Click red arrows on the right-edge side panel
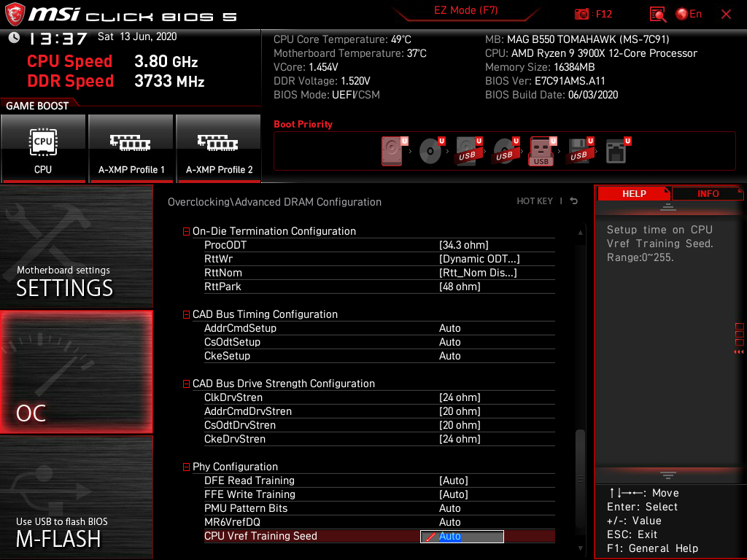Viewport: 747px width, 560px height. click(x=738, y=352)
